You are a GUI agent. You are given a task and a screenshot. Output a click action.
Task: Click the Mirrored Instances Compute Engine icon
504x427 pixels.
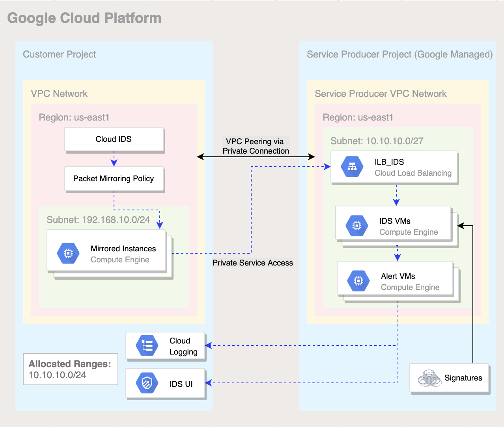coord(68,253)
